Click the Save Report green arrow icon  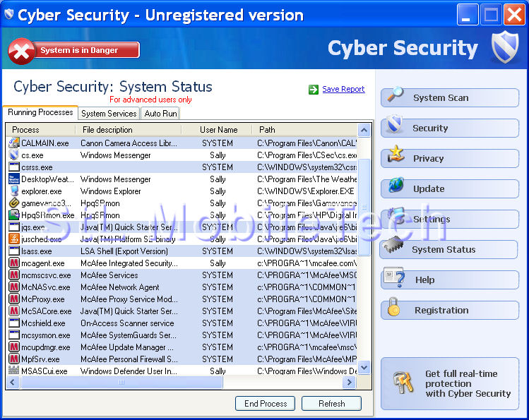pos(314,90)
